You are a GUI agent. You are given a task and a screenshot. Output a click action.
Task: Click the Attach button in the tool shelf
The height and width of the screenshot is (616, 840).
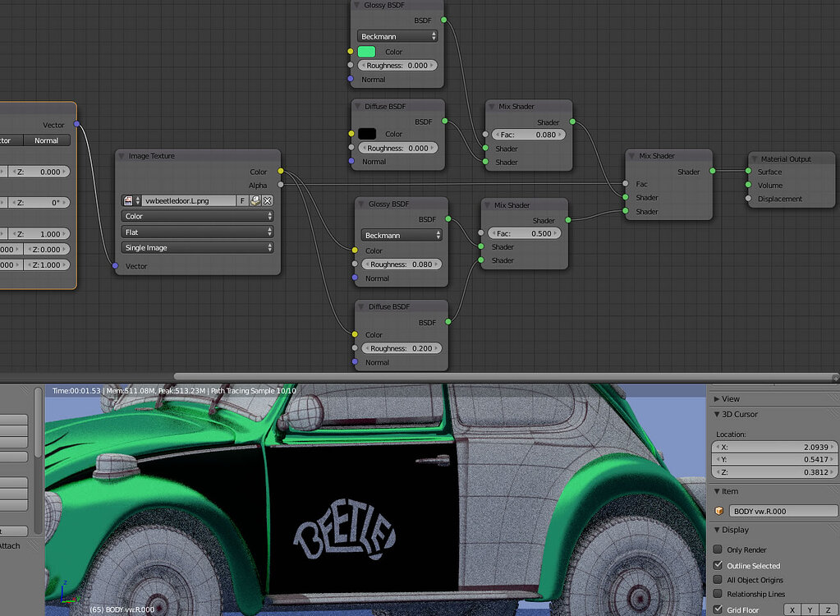(x=10, y=546)
